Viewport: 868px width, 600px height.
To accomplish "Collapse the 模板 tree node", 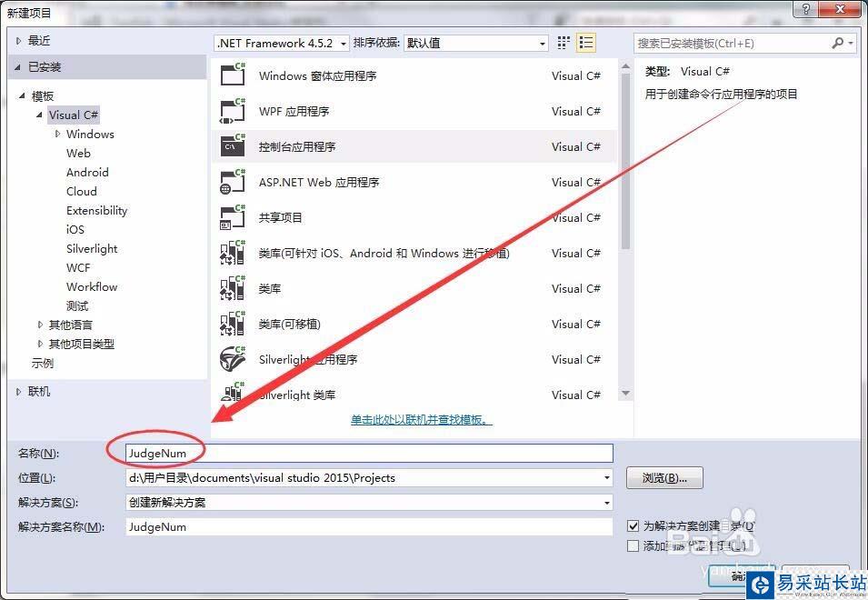I will pyautogui.click(x=22, y=95).
